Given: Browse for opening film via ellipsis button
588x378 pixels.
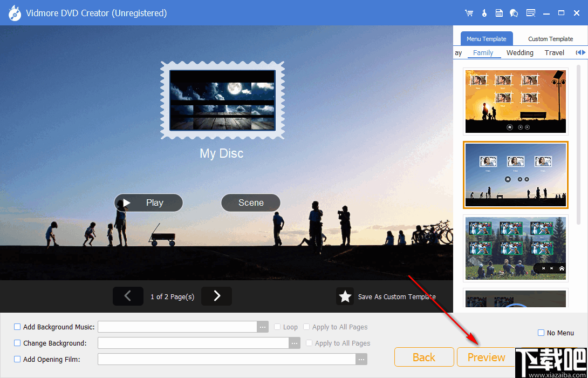Looking at the screenshot, I should 361,359.
